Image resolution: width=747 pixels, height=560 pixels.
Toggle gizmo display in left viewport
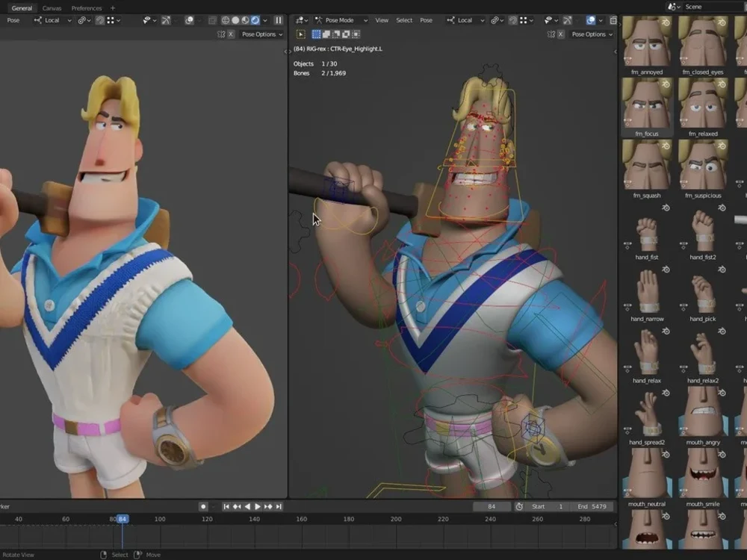(x=166, y=20)
